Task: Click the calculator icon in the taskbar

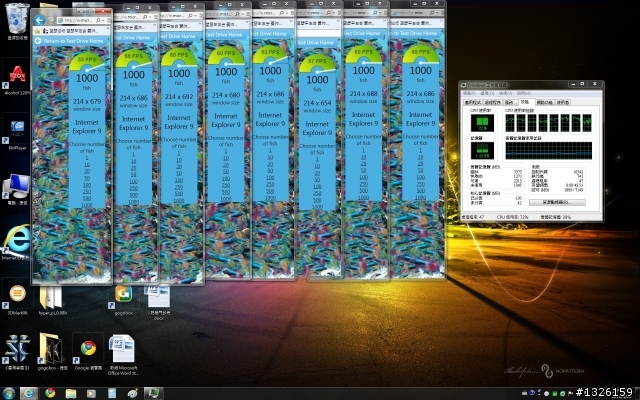Action: pos(112,393)
